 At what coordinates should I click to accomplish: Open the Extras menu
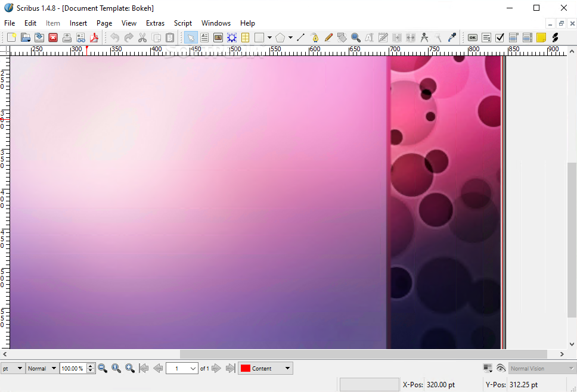tap(155, 23)
